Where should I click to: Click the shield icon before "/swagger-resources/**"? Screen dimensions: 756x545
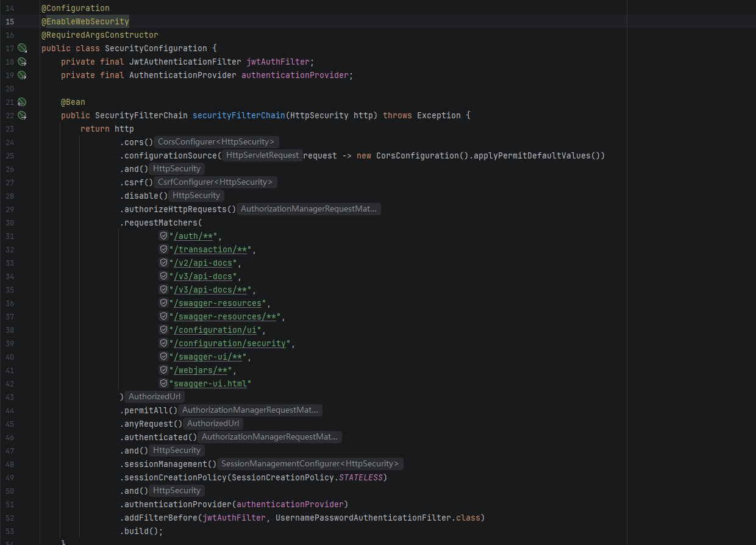pos(163,316)
